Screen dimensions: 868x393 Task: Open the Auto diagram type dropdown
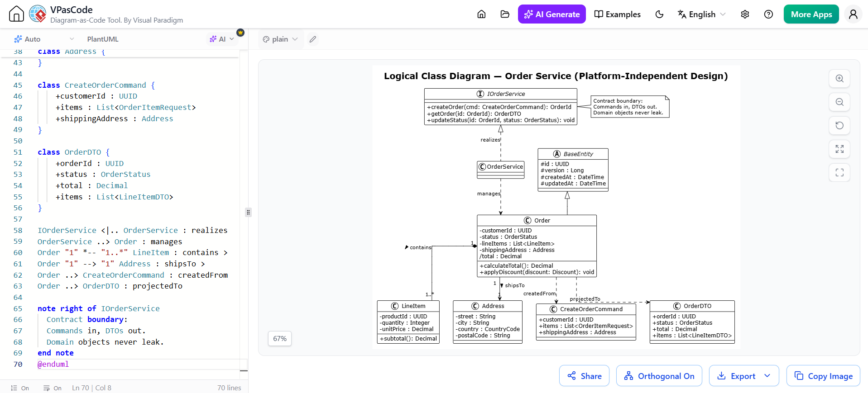pyautogui.click(x=44, y=39)
